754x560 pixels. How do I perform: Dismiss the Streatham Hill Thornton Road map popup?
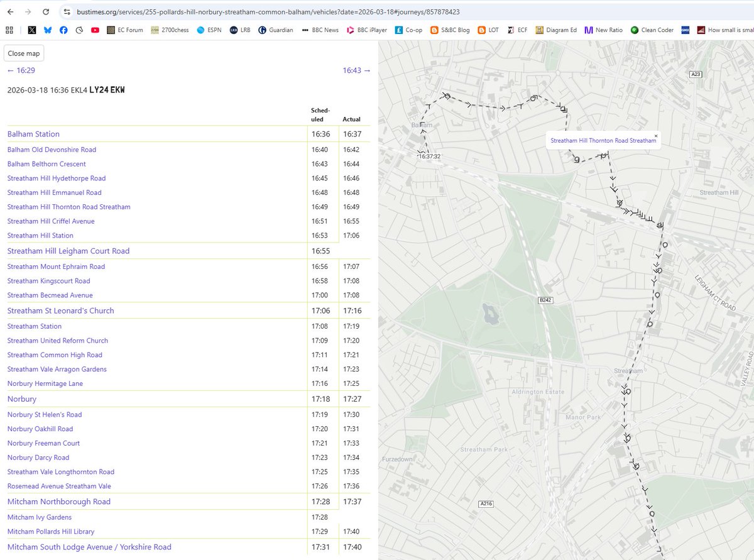pyautogui.click(x=655, y=136)
